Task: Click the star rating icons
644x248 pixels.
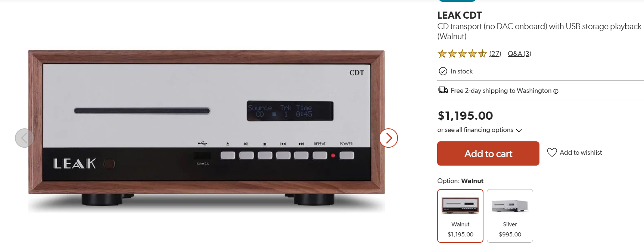Action: 462,54
